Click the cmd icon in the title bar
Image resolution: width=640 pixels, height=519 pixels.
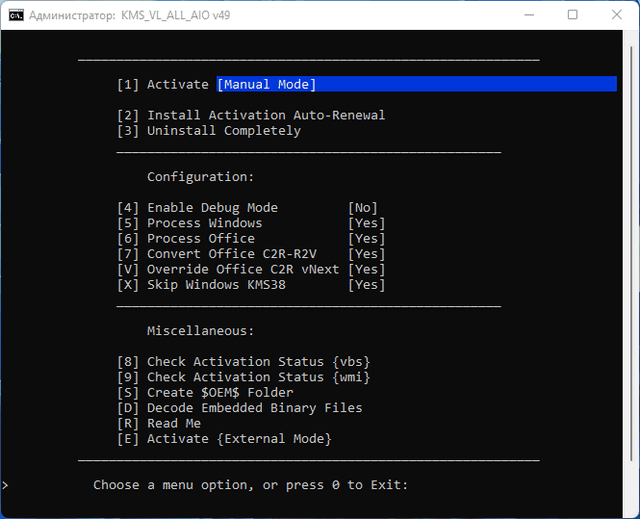[x=17, y=15]
